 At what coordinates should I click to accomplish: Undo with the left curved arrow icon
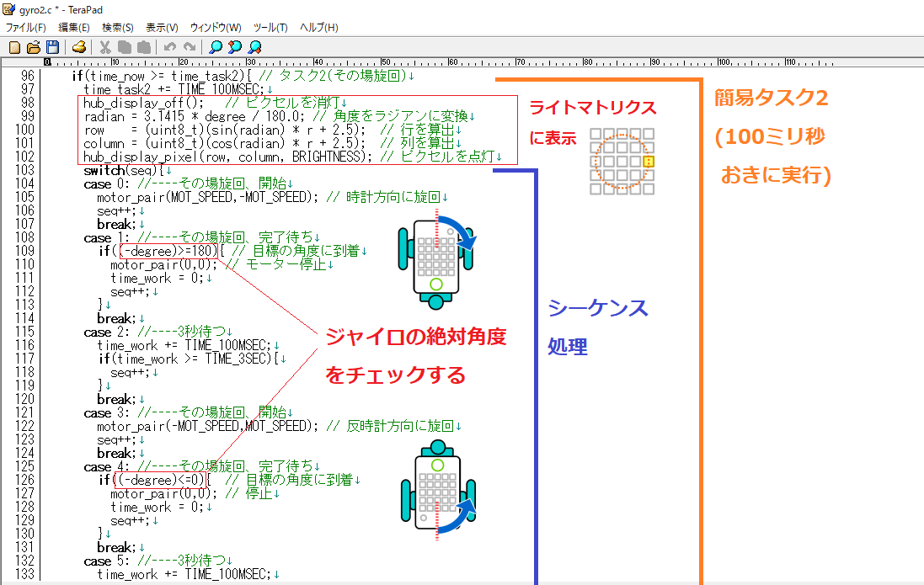tap(170, 47)
